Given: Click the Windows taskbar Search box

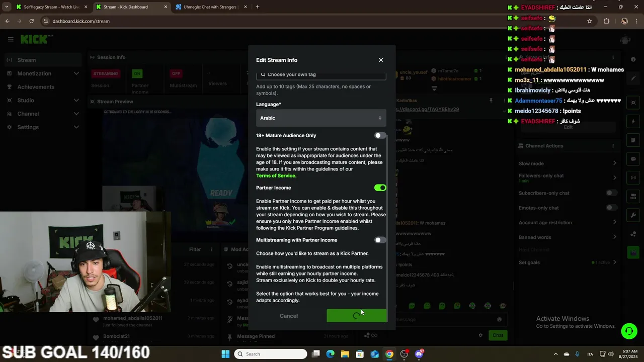Looking at the screenshot, I should 271,354.
